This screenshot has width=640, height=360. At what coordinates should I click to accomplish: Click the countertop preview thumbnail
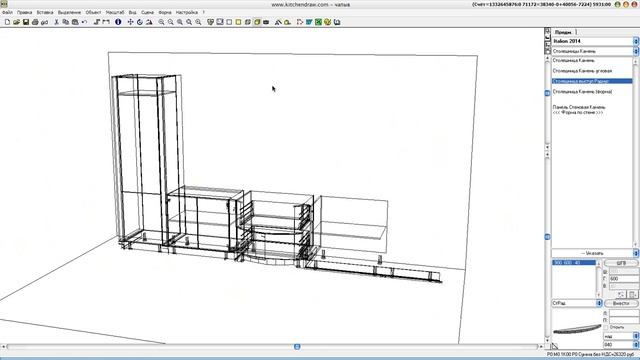576,329
